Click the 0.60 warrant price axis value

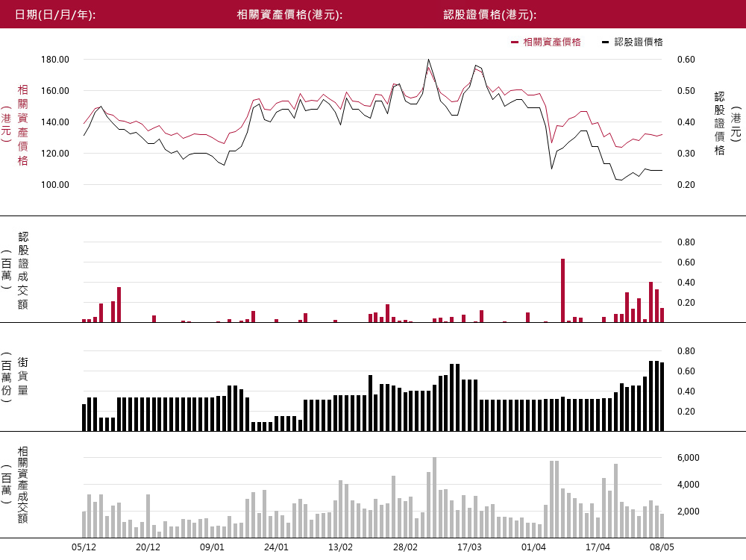pos(686,60)
